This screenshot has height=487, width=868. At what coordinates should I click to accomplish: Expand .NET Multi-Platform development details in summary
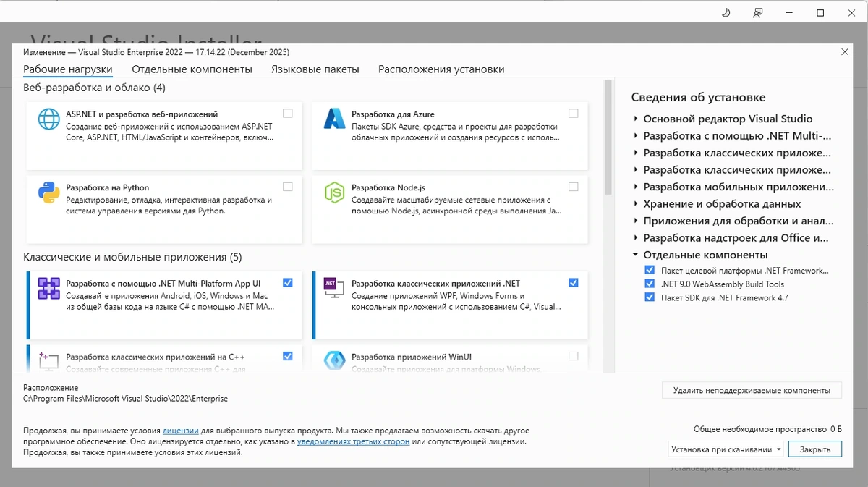coord(635,135)
